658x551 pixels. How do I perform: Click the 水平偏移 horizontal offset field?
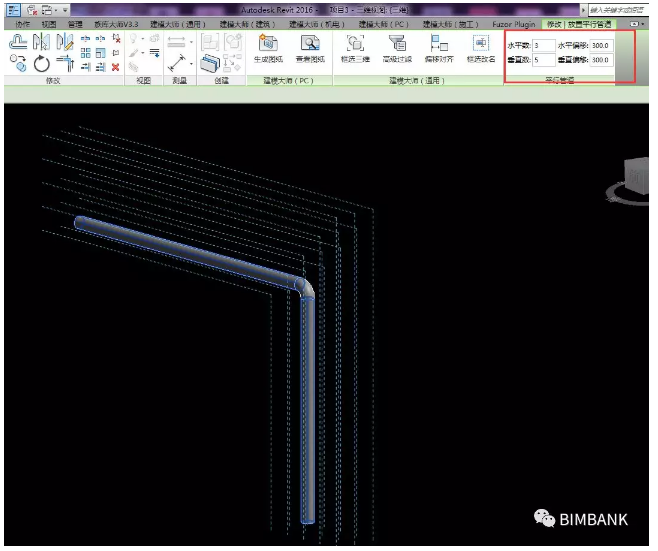coord(601,45)
